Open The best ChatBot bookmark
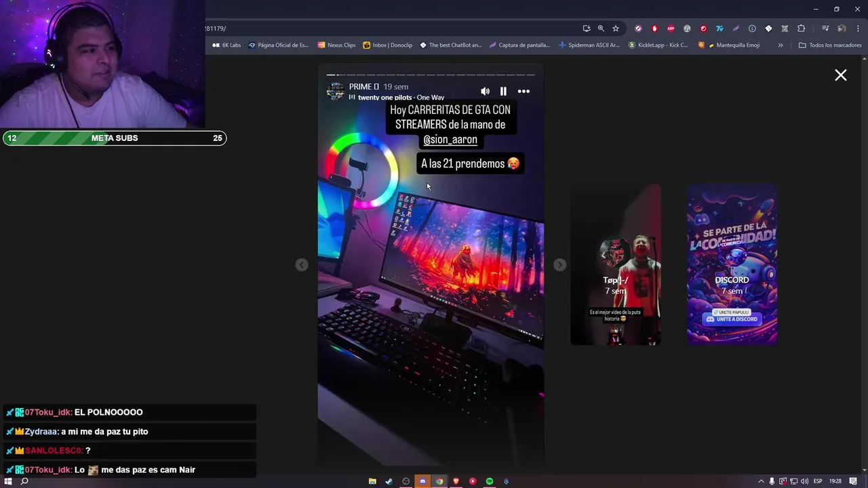 click(450, 45)
